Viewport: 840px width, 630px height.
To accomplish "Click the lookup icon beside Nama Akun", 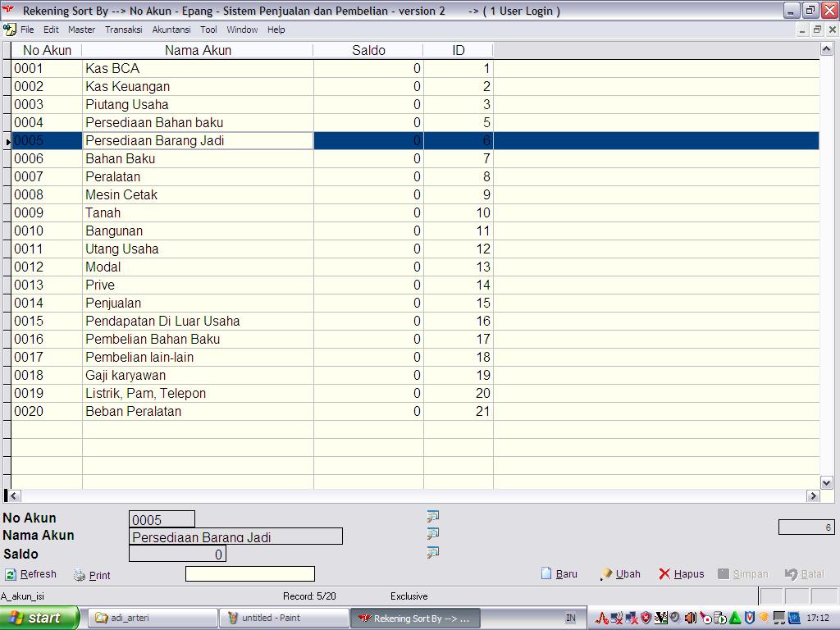I will (x=433, y=534).
